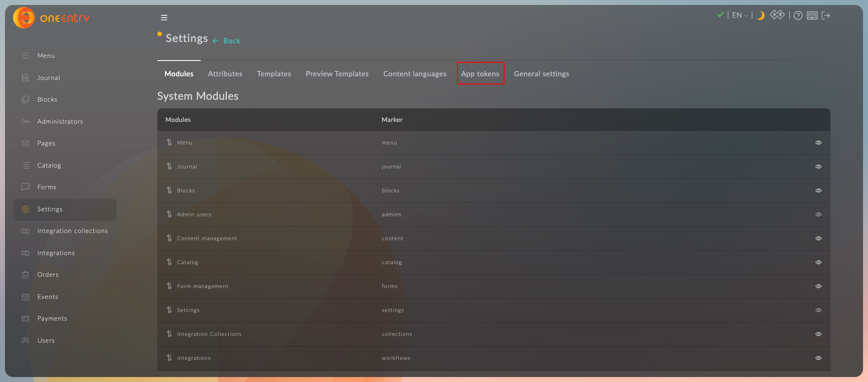Toggle visibility eye for the catalog module
The height and width of the screenshot is (382, 868).
818,262
